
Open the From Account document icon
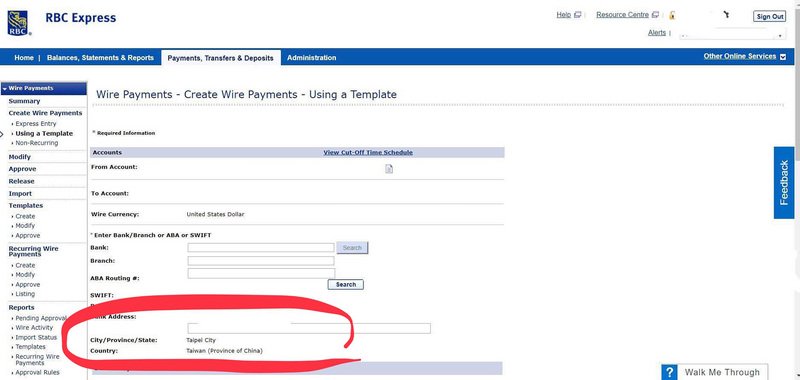pos(389,169)
